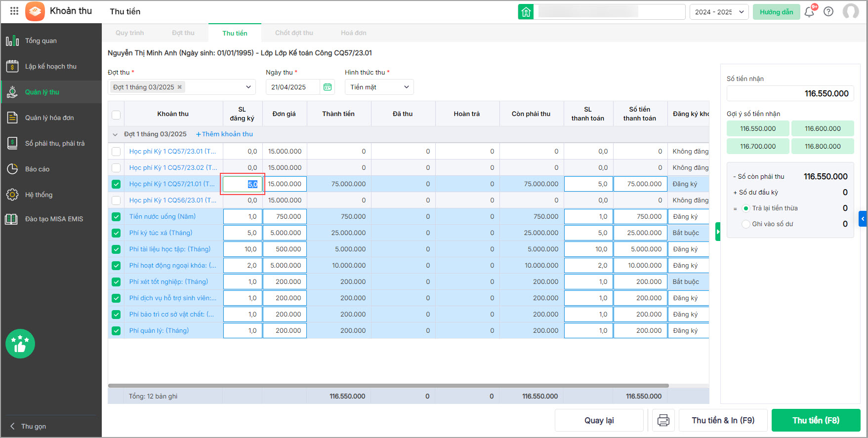Click the printer icon button
868x438 pixels.
pyautogui.click(x=663, y=420)
